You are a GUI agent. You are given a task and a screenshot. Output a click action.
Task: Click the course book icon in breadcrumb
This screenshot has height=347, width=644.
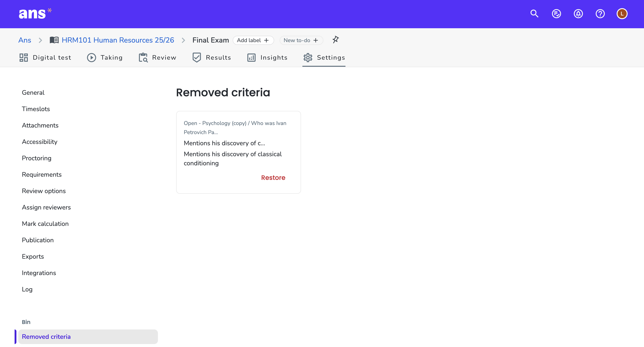click(54, 40)
